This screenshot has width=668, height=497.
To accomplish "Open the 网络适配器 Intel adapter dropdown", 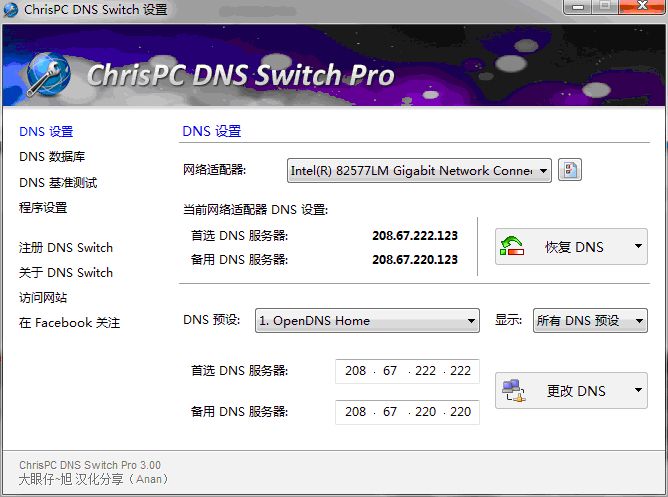I will point(419,171).
